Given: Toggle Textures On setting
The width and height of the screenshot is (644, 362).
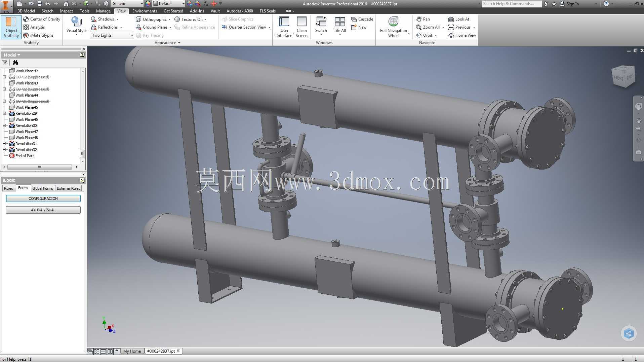Looking at the screenshot, I should click(189, 19).
